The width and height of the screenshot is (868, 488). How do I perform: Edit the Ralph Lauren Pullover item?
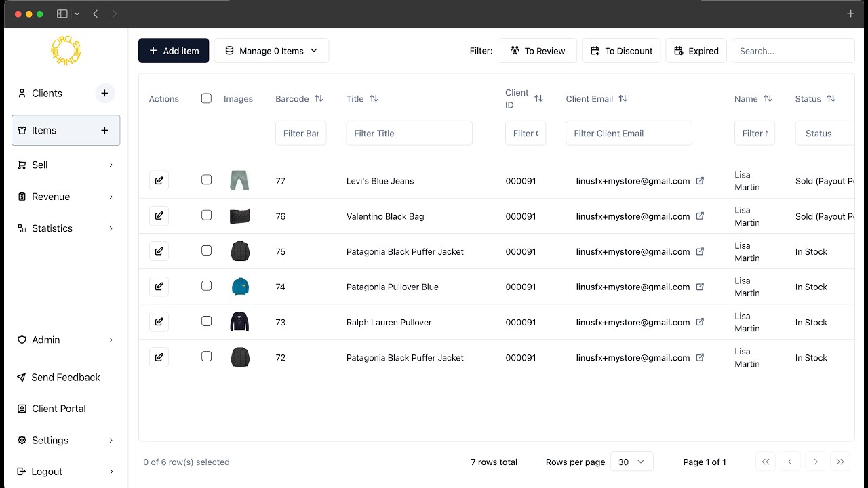[x=159, y=322]
